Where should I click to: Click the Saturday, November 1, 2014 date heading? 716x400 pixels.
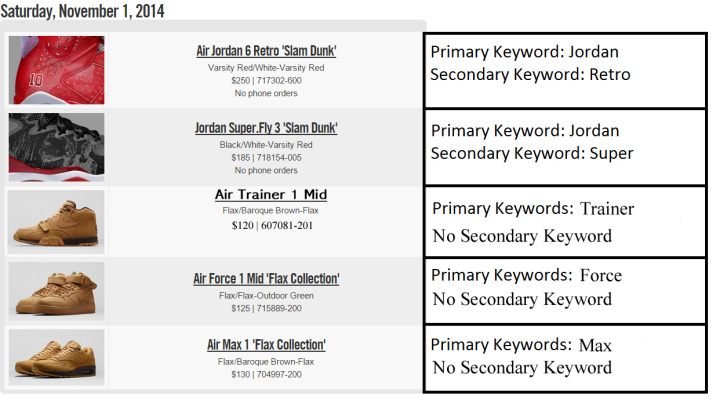pos(84,11)
